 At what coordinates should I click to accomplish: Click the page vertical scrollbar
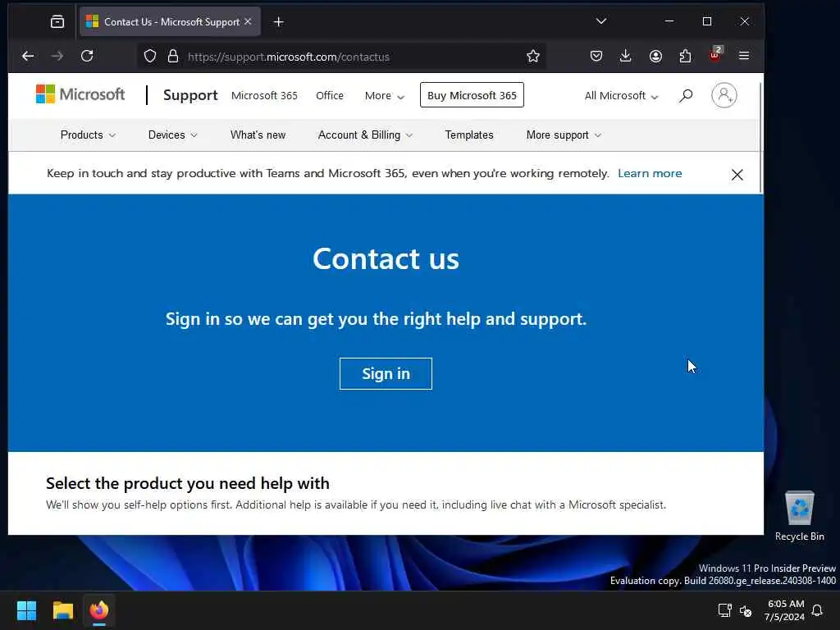[x=760, y=138]
